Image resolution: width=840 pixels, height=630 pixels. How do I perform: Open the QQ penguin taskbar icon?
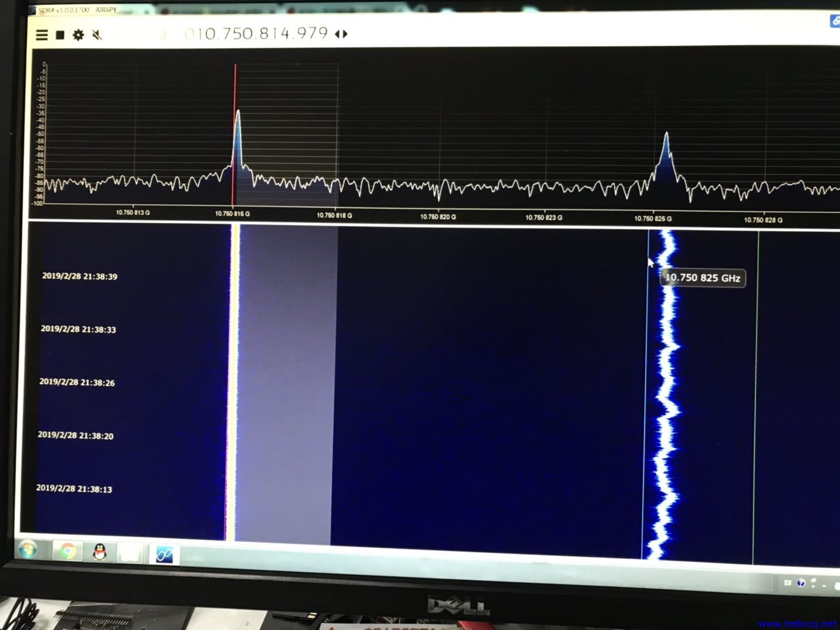(100, 552)
